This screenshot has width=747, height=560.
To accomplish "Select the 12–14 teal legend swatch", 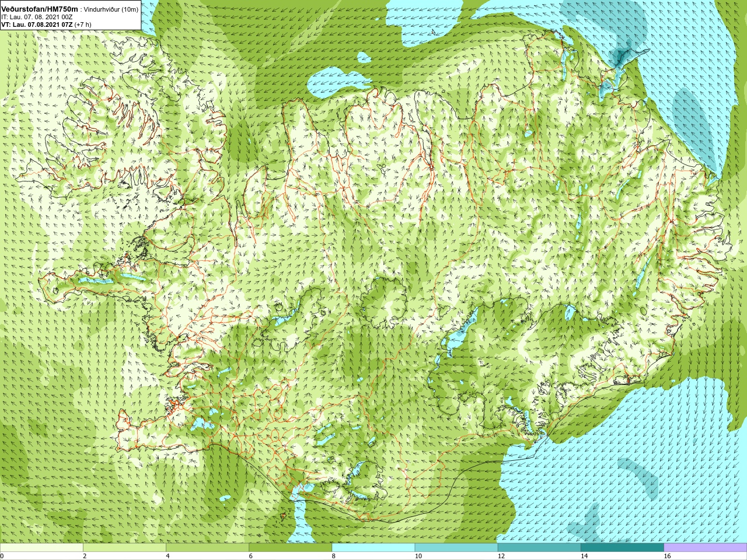I will point(539,548).
